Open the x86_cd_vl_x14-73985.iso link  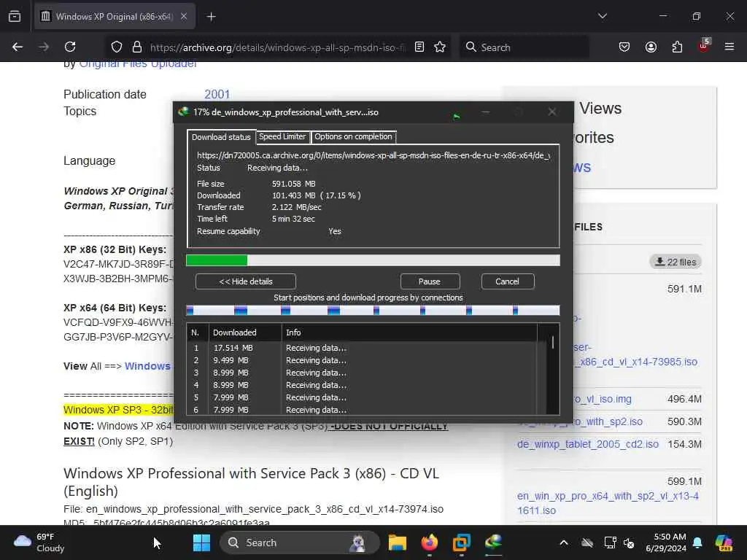[x=638, y=362]
